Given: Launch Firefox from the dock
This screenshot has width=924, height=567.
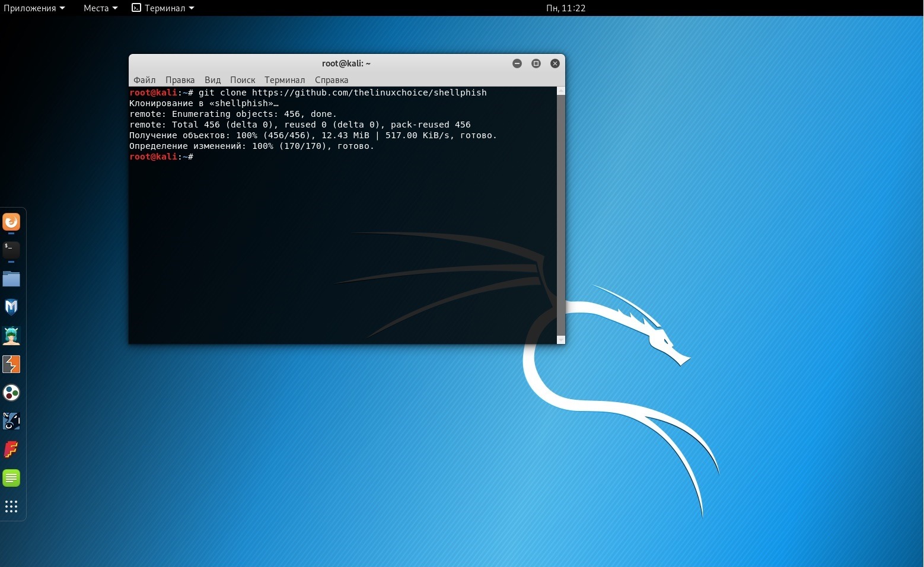Looking at the screenshot, I should tap(11, 222).
